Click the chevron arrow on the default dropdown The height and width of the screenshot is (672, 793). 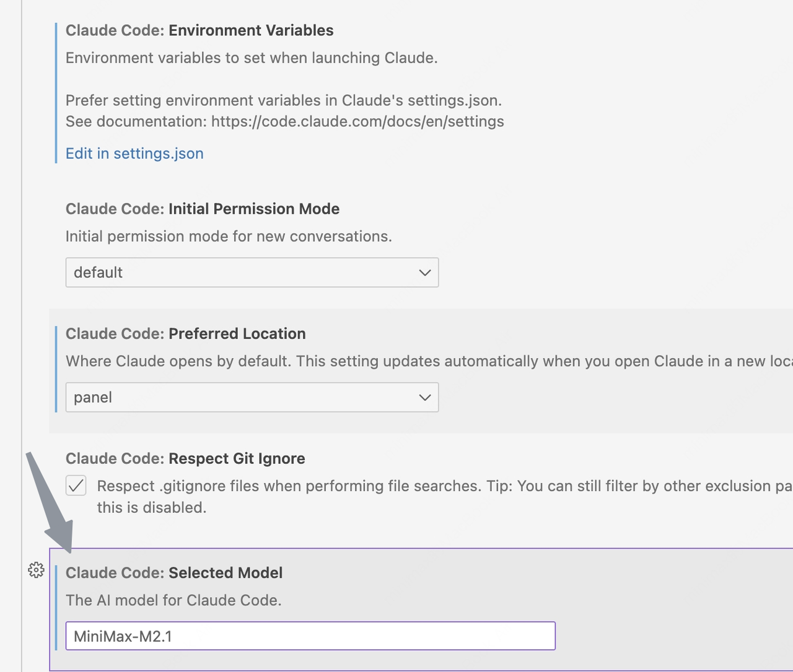pyautogui.click(x=424, y=273)
